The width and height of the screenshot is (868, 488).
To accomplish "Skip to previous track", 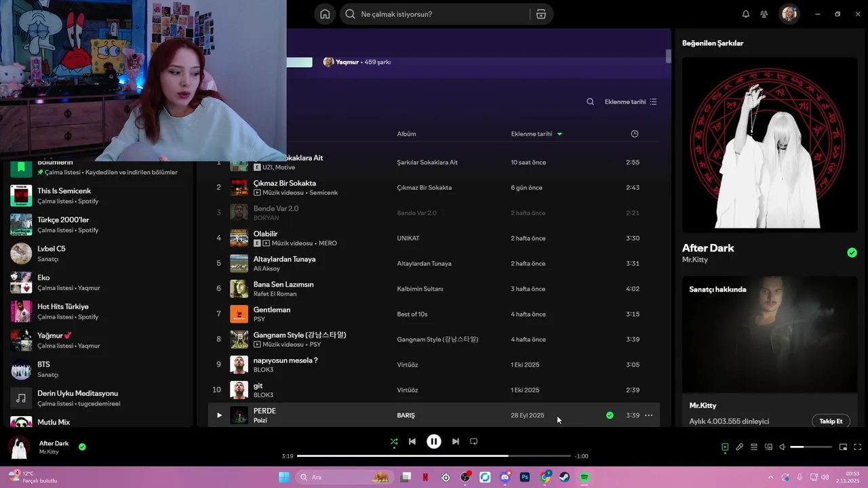I will [412, 441].
